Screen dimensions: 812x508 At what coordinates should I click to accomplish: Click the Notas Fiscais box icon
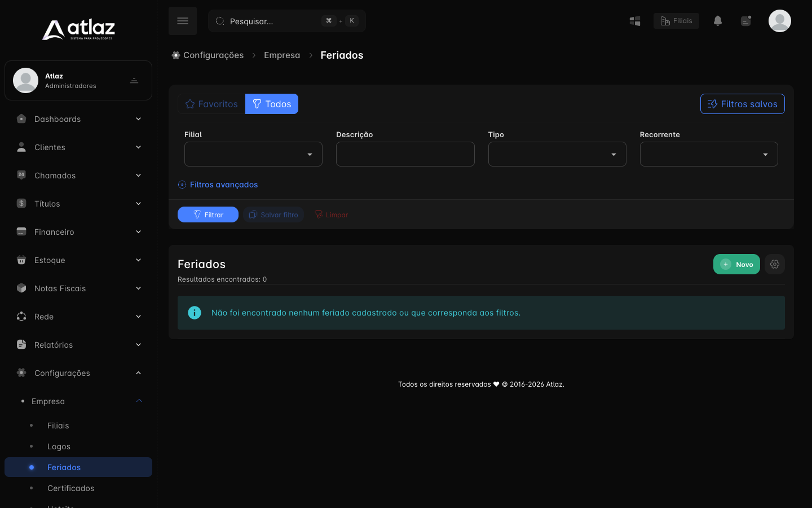pos(21,288)
